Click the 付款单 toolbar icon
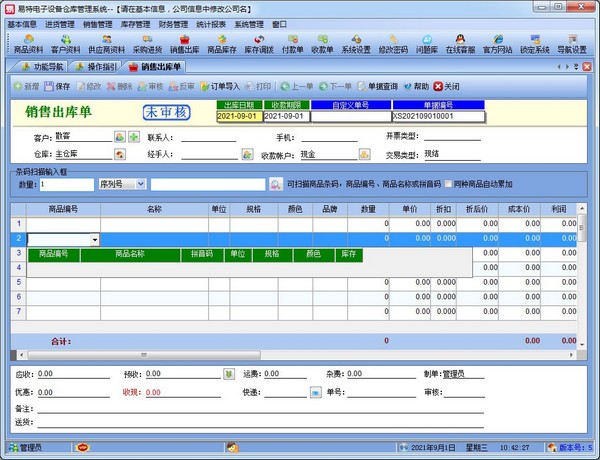 (x=291, y=43)
